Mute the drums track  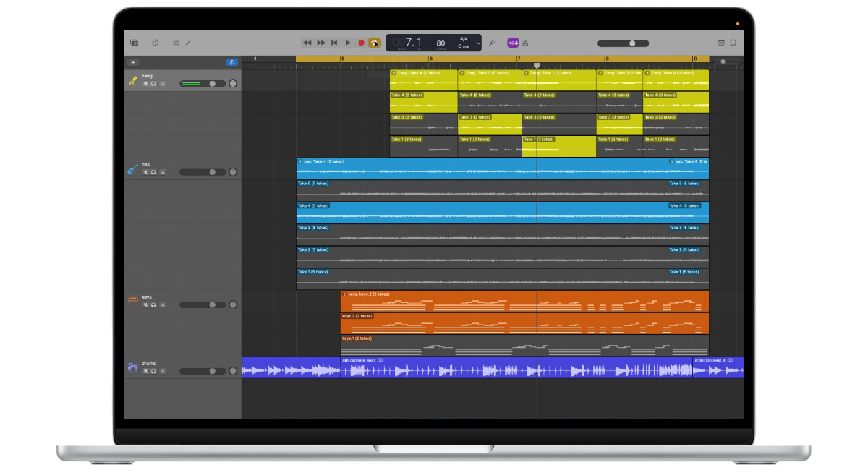(x=145, y=371)
